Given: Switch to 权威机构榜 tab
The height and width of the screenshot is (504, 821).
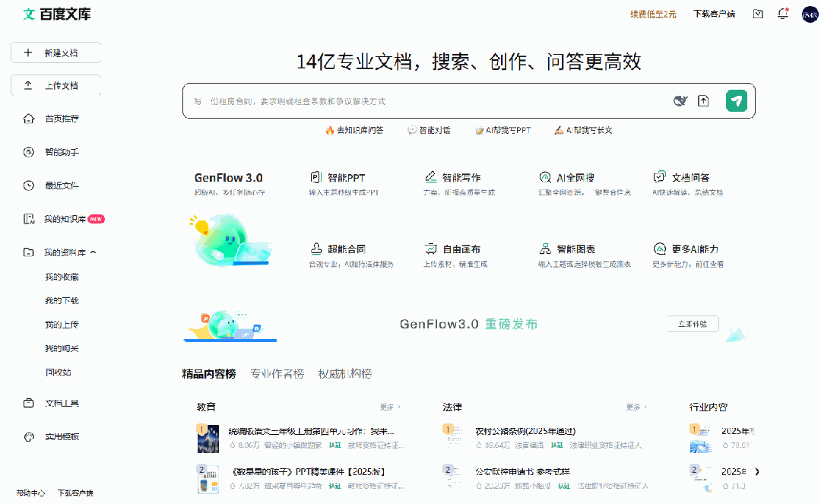Looking at the screenshot, I should point(345,374).
